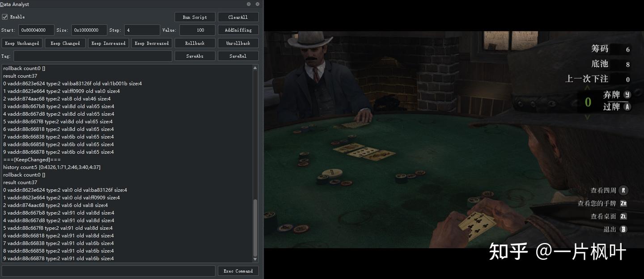Click the Exec Command button
The height and width of the screenshot is (279, 644).
[238, 271]
